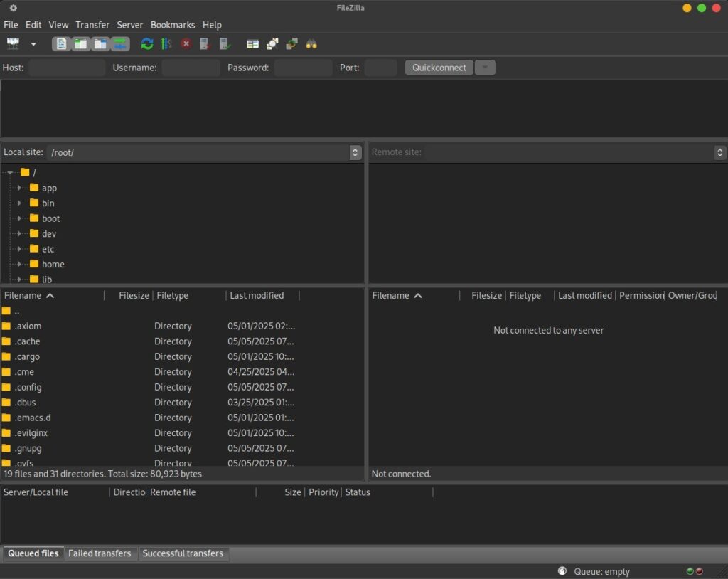The height and width of the screenshot is (579, 728).
Task: Toggle transfer queue display
Action: tap(119, 44)
